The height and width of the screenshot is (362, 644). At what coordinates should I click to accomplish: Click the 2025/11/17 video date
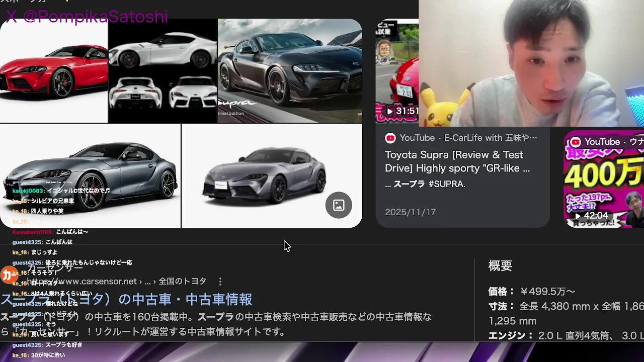point(411,212)
